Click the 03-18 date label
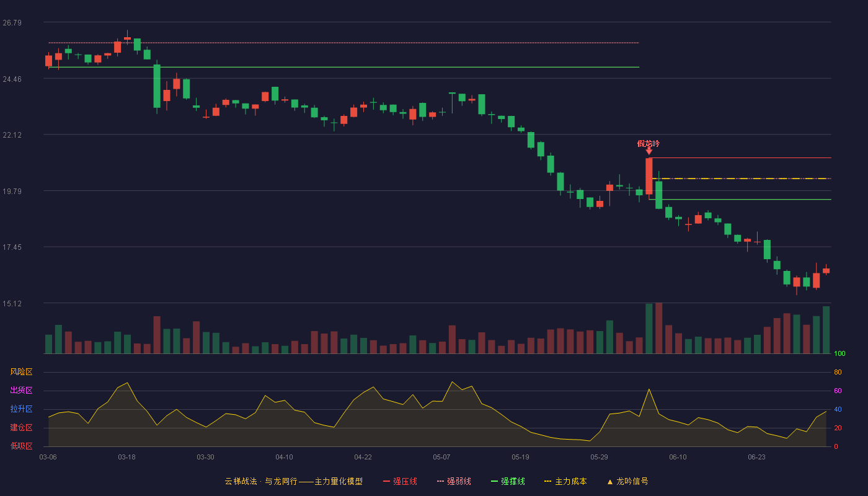 [x=126, y=457]
